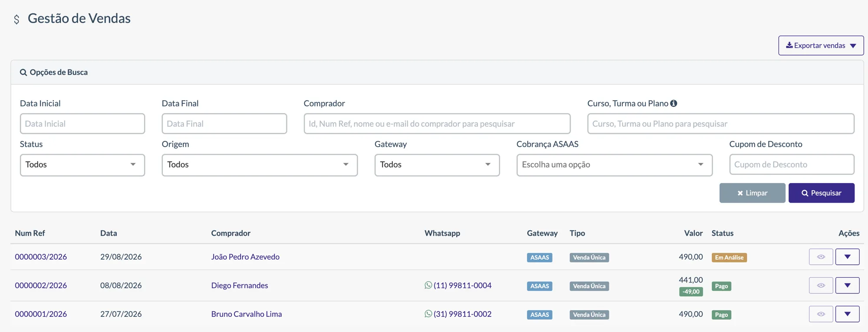The height and width of the screenshot is (332, 868).
Task: Click the Pago badge for Bruno Carvalho Lima
Action: [x=721, y=315]
